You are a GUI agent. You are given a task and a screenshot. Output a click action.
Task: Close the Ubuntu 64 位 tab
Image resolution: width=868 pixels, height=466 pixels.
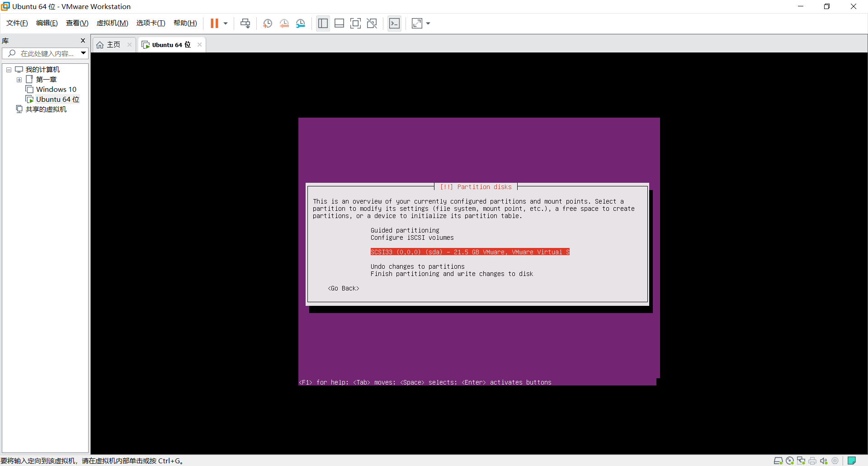(x=199, y=45)
